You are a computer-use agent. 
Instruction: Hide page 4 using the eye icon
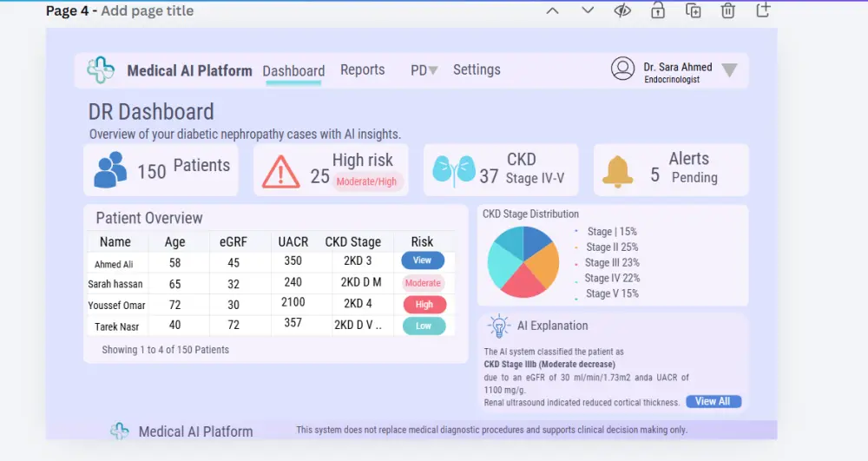tap(622, 10)
